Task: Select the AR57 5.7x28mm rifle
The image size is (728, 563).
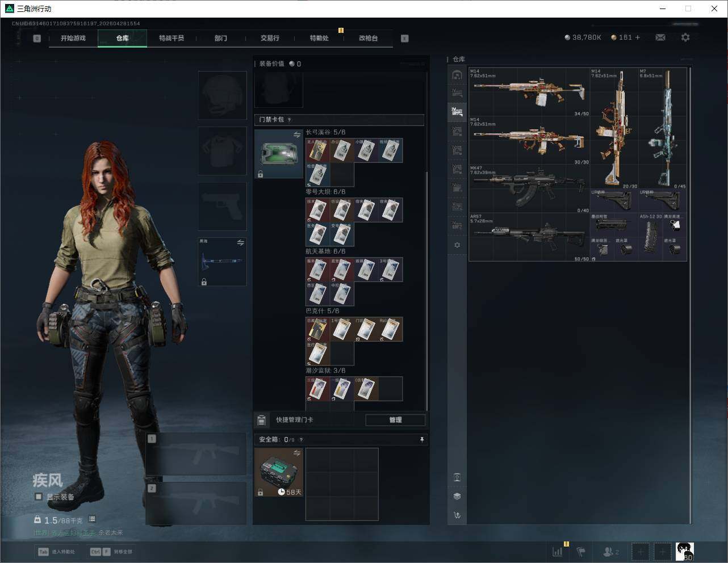Action: [x=529, y=238]
